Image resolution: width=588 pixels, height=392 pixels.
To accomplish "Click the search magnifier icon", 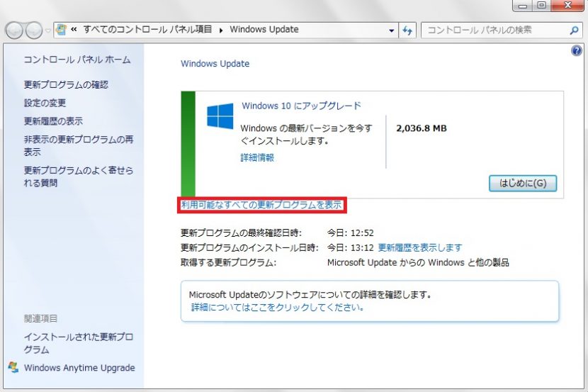I will pos(574,30).
